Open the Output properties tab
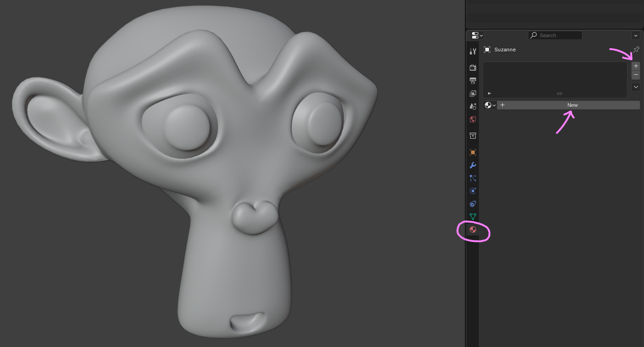Image resolution: width=644 pixels, height=347 pixels. (473, 81)
